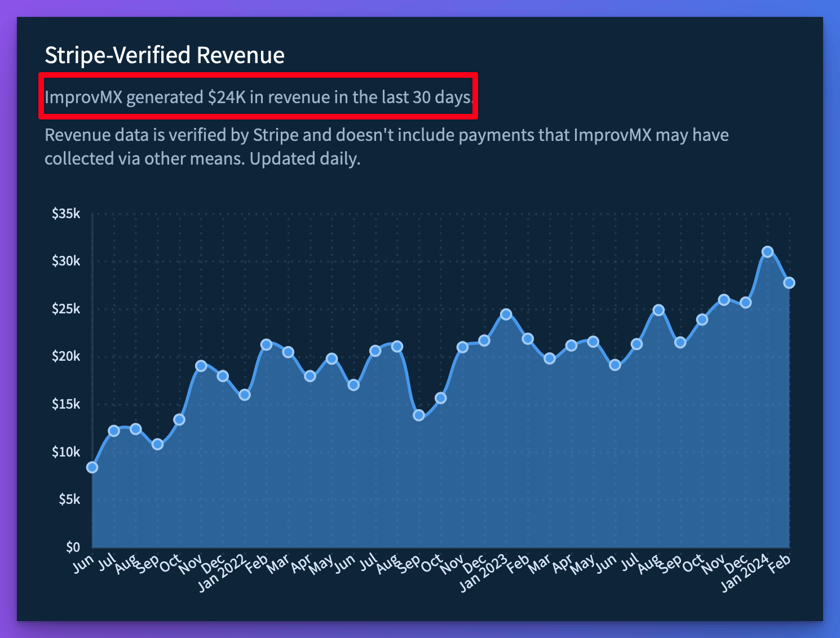Select the Jun 2023 data point near $19k
Screen dimensions: 840x638
point(615,365)
